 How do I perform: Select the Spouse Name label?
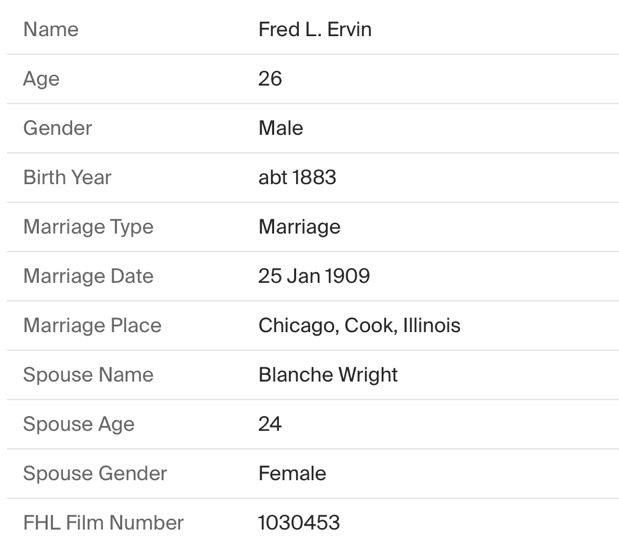point(88,375)
